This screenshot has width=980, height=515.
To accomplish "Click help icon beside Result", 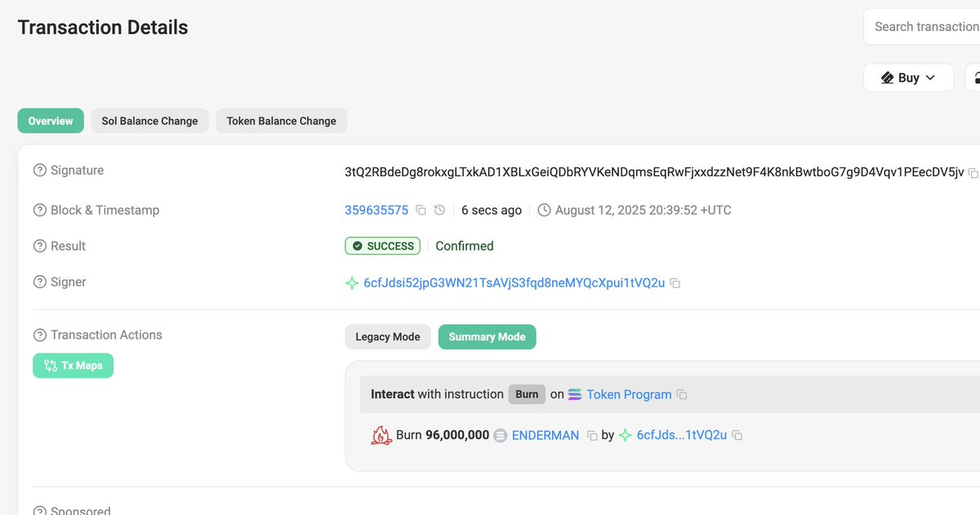I will [40, 246].
